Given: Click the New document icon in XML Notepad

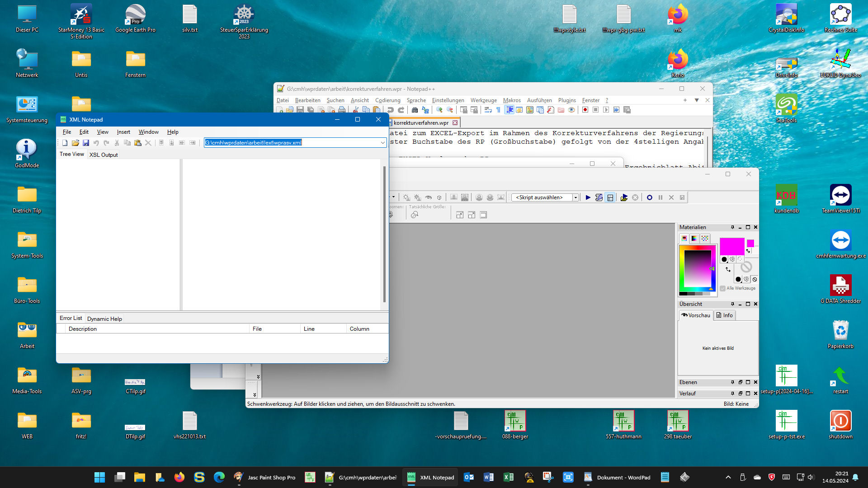Looking at the screenshot, I should (65, 143).
